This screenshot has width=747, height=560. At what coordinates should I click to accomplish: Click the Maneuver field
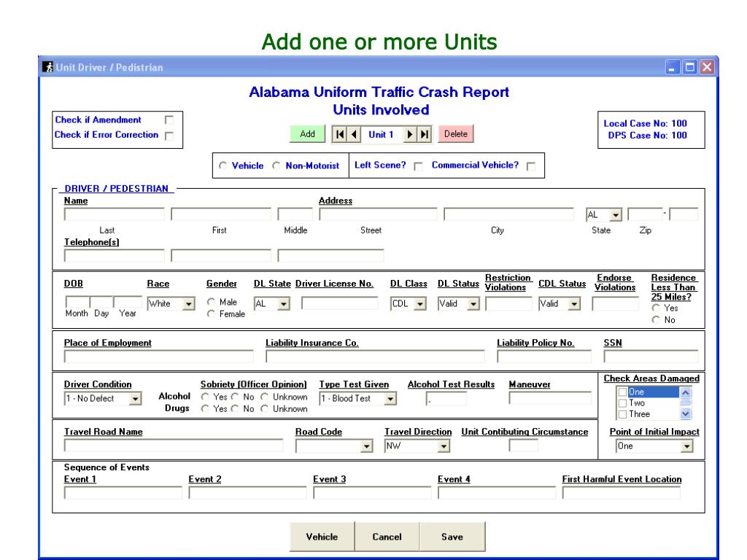coord(550,398)
